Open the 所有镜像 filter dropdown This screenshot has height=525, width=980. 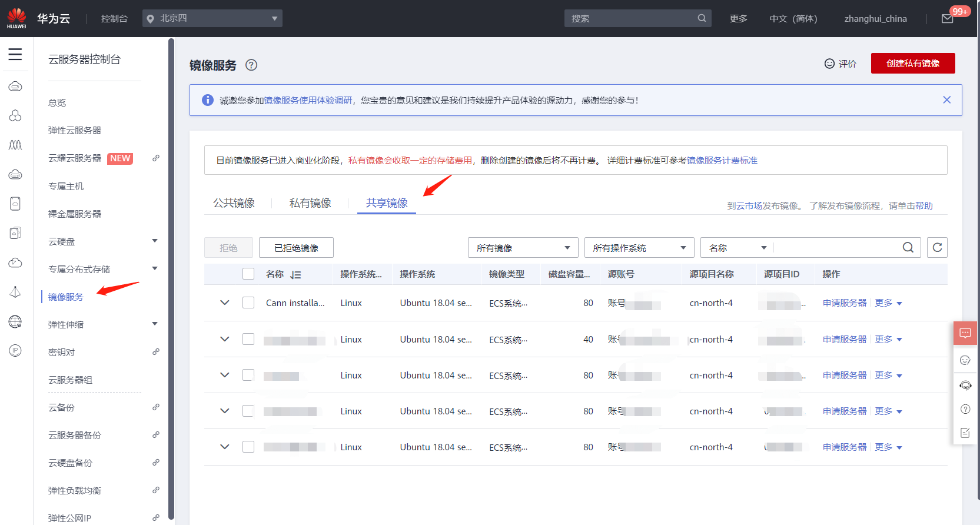pyautogui.click(x=523, y=248)
